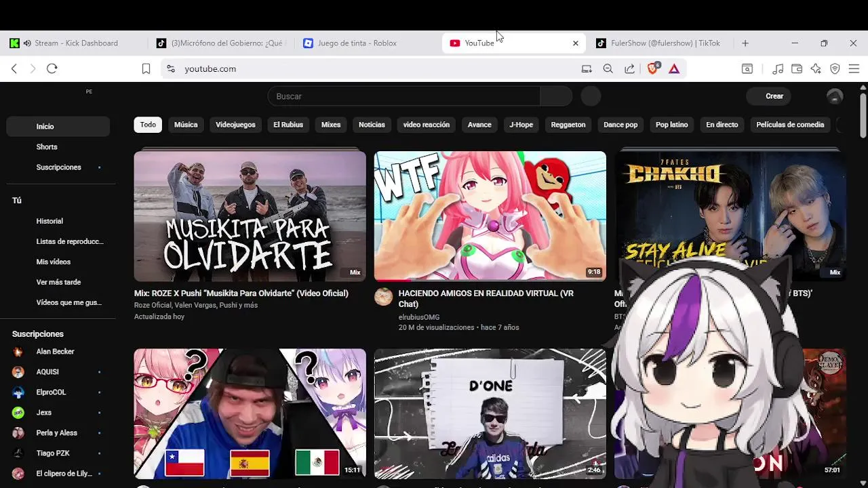868x488 pixels.
Task: Mute the Kick Dashboard tab audio icon
Action: [27, 43]
